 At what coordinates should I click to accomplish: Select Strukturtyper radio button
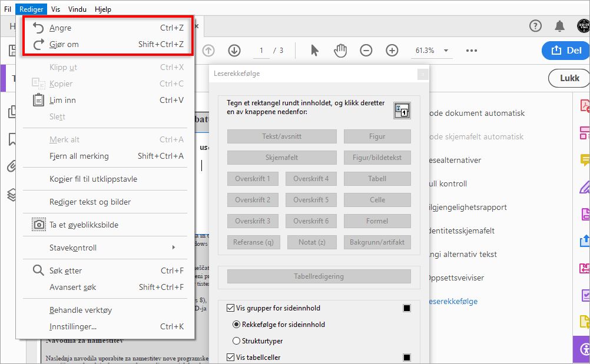236,340
